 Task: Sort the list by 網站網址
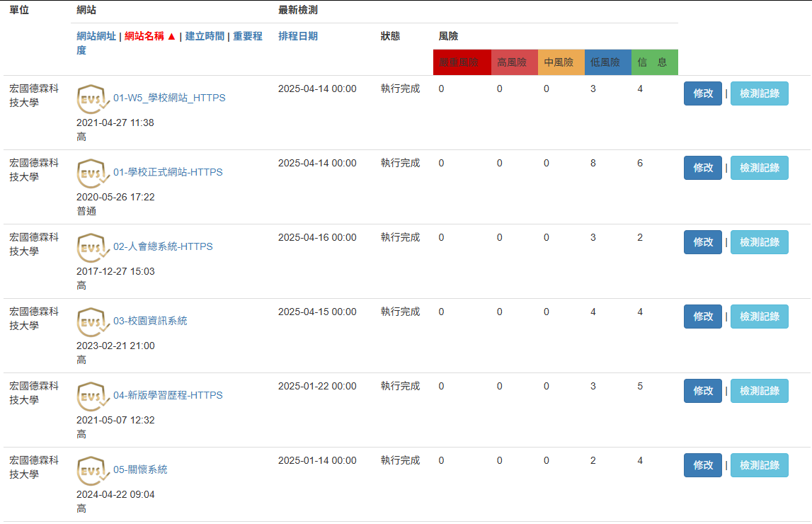(x=96, y=36)
